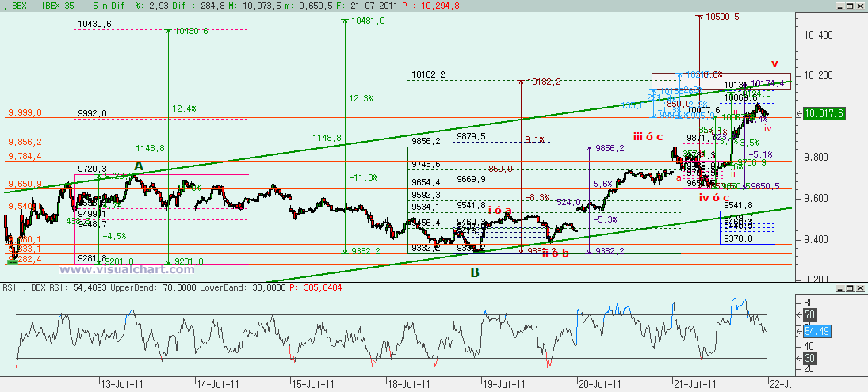Select the 9992,0 level label
This screenshot has height=392, width=868.
click(93, 113)
